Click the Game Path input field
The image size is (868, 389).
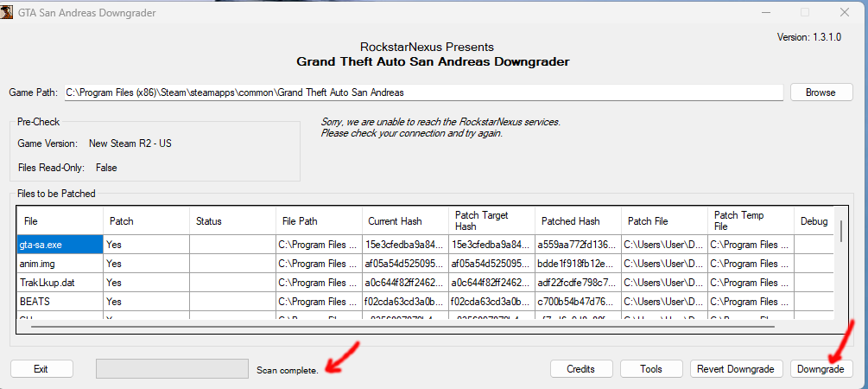click(x=423, y=92)
